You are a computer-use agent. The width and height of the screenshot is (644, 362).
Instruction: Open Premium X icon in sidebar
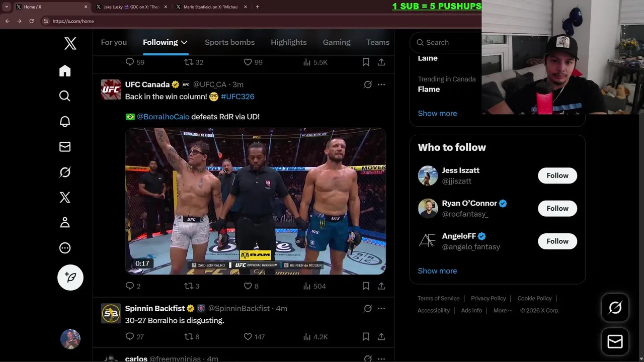click(65, 197)
